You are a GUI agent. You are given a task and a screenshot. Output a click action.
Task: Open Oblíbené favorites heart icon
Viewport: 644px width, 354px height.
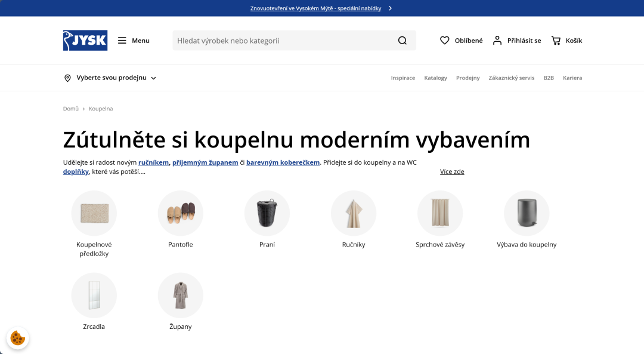pyautogui.click(x=445, y=41)
